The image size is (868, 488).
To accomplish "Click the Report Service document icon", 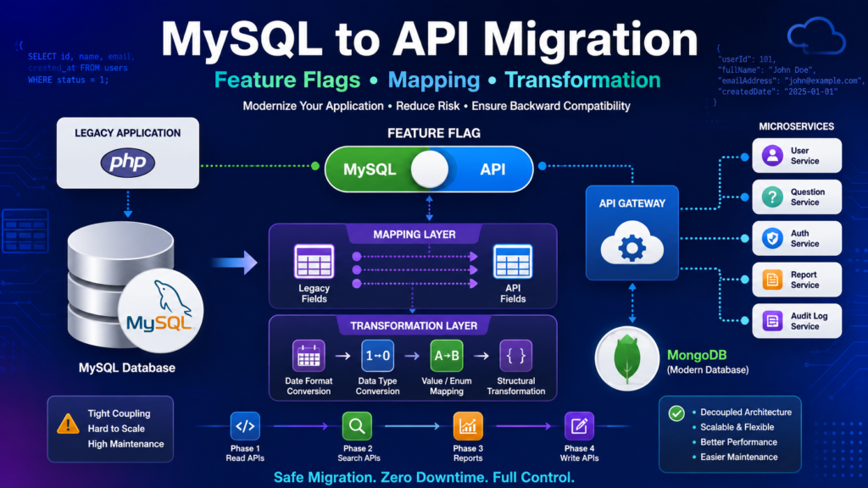I will 772,280.
